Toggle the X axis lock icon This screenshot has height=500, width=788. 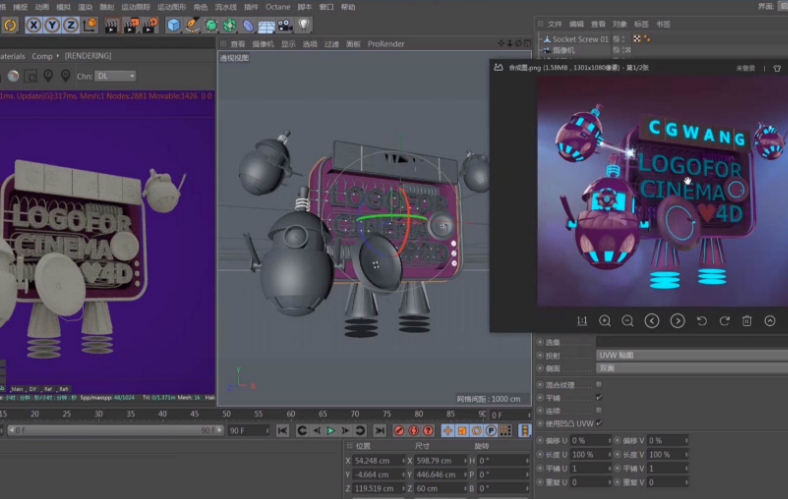[34, 25]
